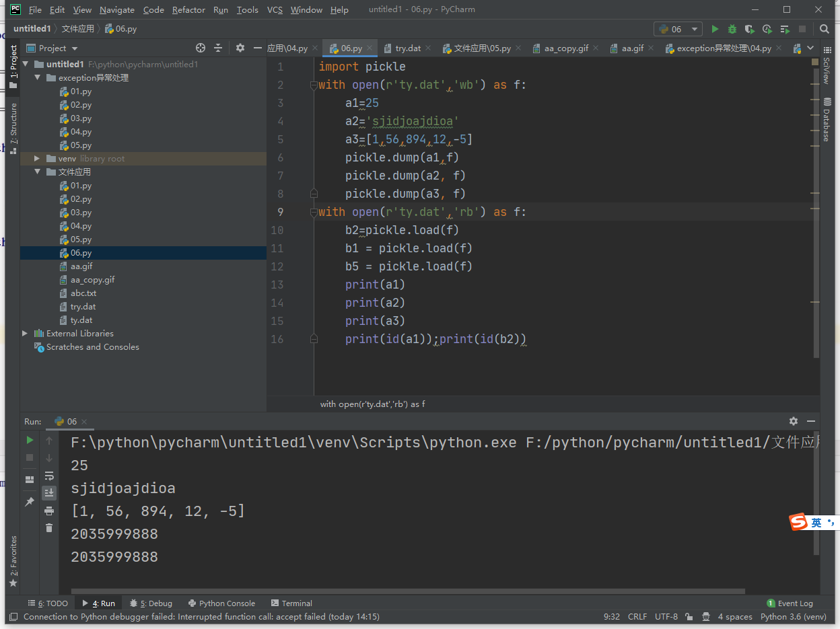Jump down the stack trace in Run panel
The image size is (840, 629).
click(49, 458)
